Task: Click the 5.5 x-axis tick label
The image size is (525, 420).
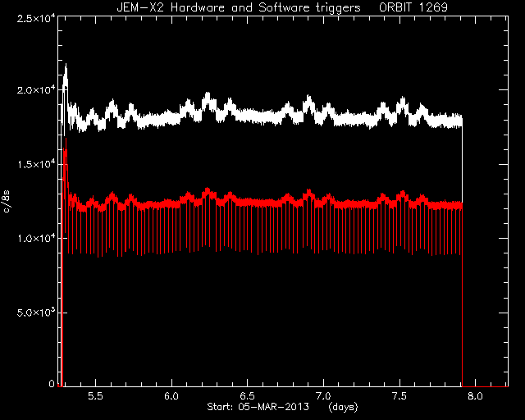Action: [x=95, y=396]
